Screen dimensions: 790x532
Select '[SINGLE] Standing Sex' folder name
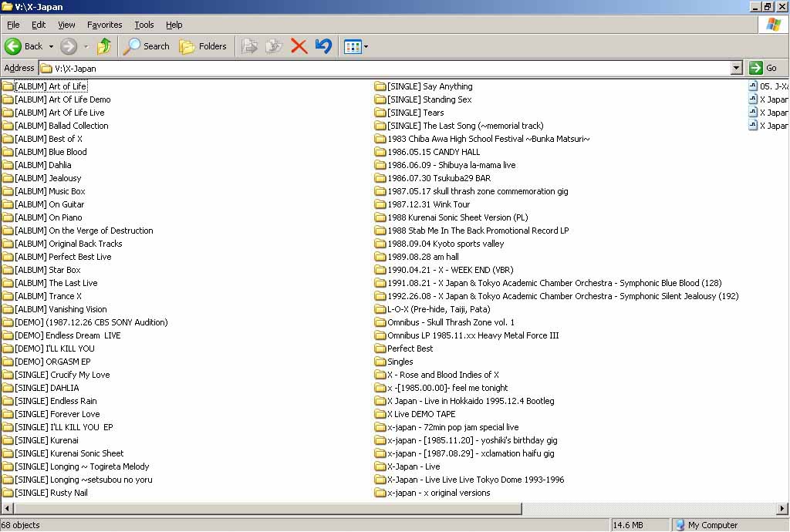[430, 99]
